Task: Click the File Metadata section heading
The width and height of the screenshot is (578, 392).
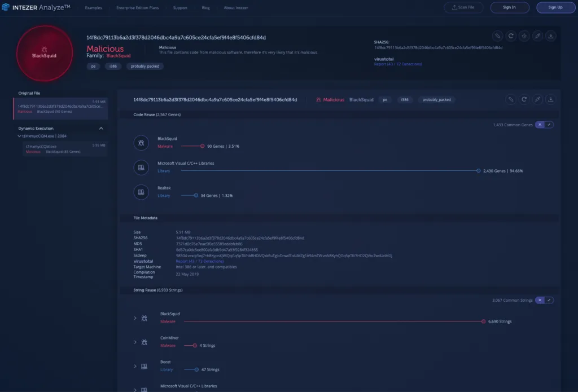Action: click(x=145, y=218)
